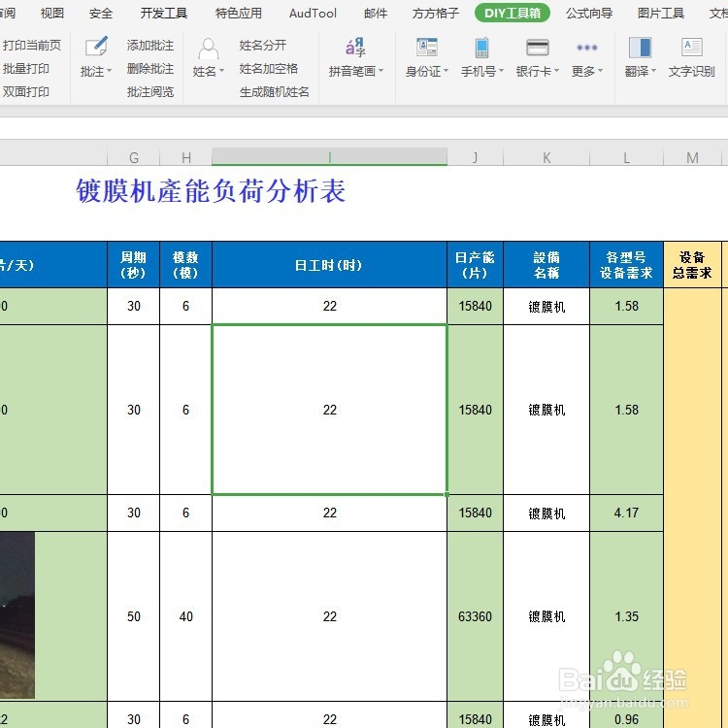This screenshot has height=728, width=728.
Task: Open the 更多 dropdown
Action: [x=600, y=71]
